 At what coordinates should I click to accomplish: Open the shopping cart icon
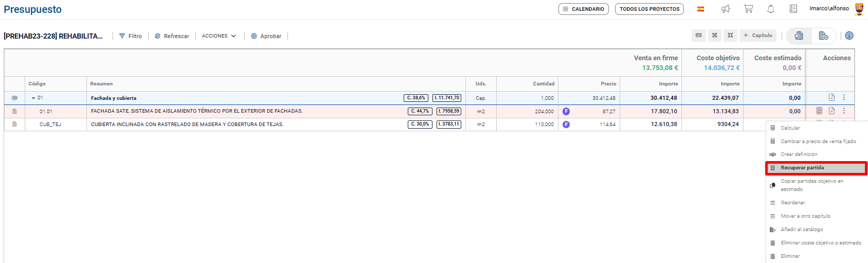pos(748,9)
